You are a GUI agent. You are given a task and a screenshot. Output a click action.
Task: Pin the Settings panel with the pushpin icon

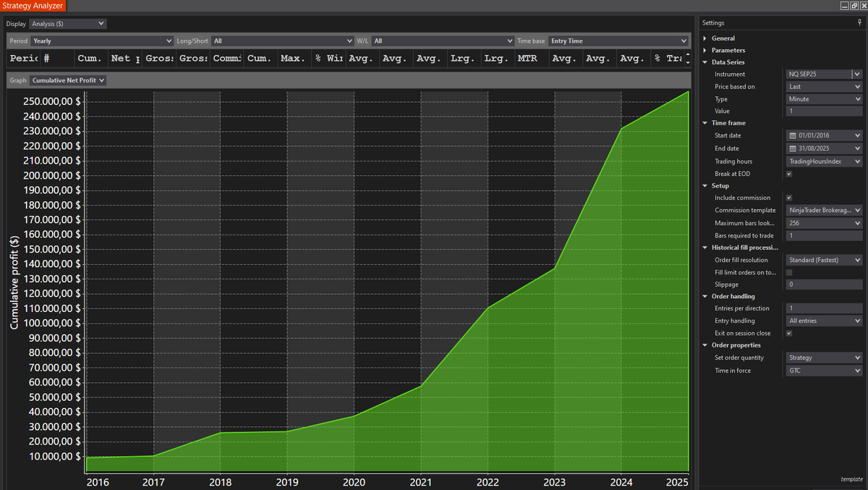tap(859, 23)
